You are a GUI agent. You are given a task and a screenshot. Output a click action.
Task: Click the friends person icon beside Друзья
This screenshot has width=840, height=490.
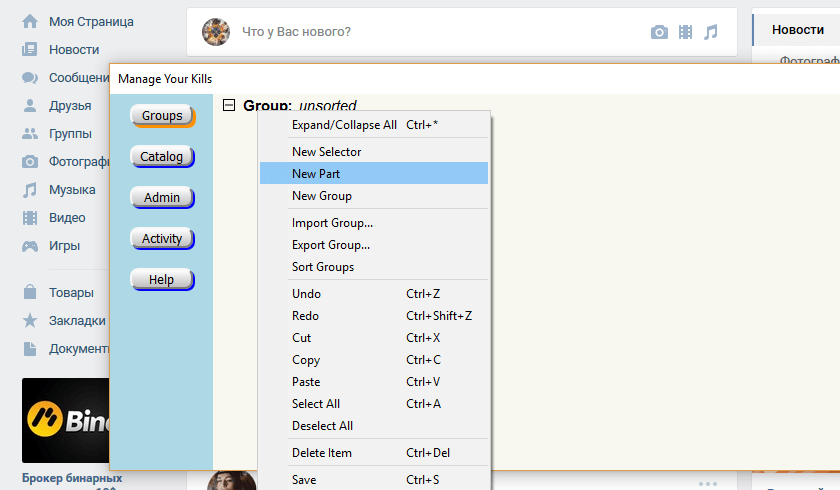30,105
